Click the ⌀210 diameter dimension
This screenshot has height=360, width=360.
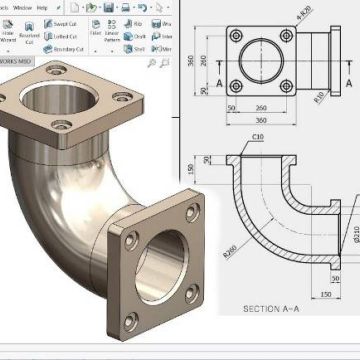pos(356,234)
